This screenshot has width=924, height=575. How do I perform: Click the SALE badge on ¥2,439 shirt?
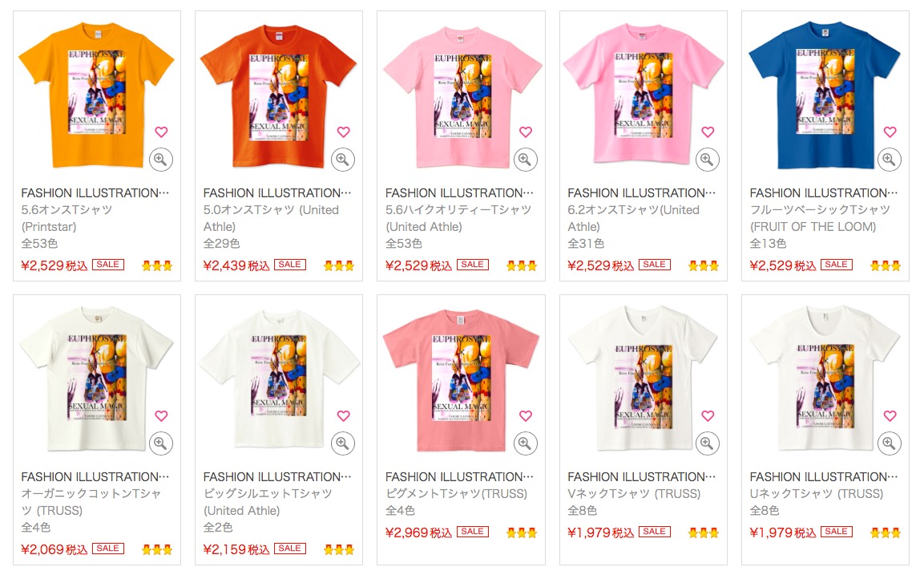(x=290, y=264)
